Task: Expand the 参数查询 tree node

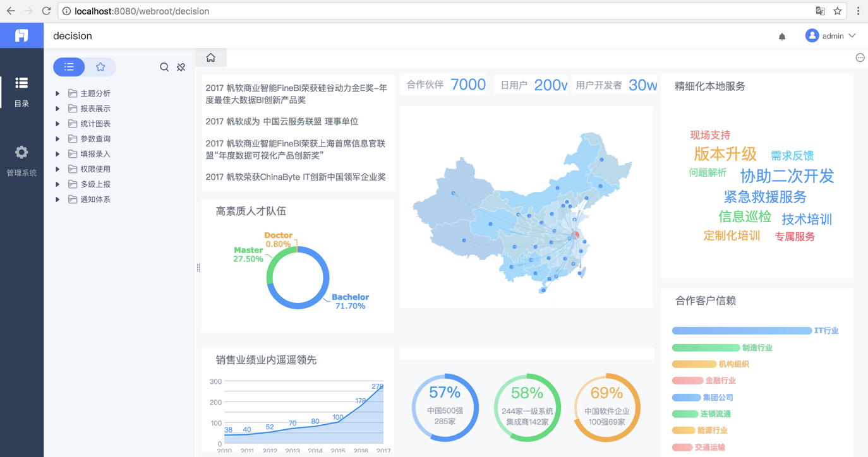Action: tap(57, 139)
